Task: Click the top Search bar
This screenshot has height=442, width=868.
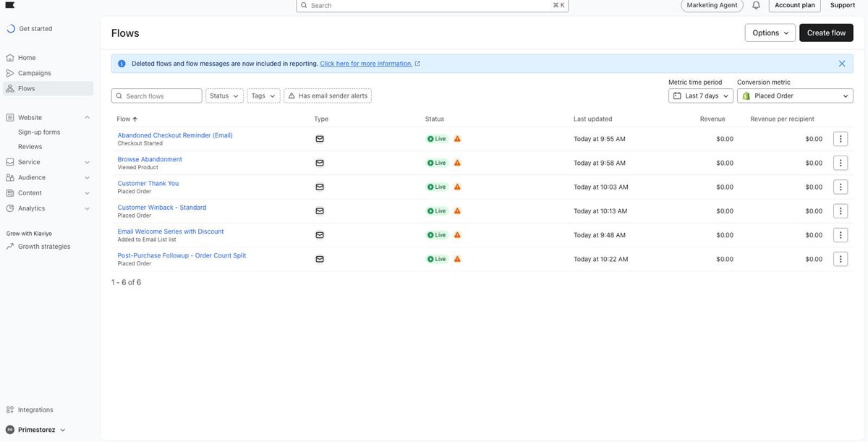Action: click(433, 5)
